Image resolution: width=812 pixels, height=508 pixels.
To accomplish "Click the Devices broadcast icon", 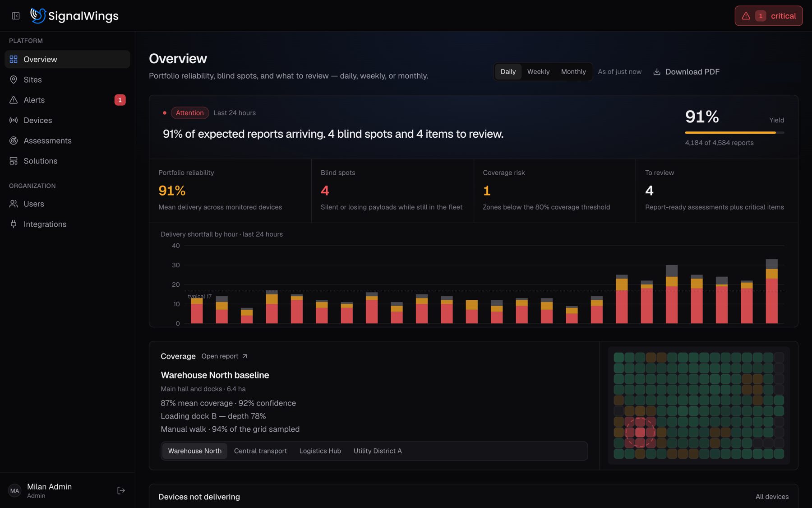I will [14, 120].
